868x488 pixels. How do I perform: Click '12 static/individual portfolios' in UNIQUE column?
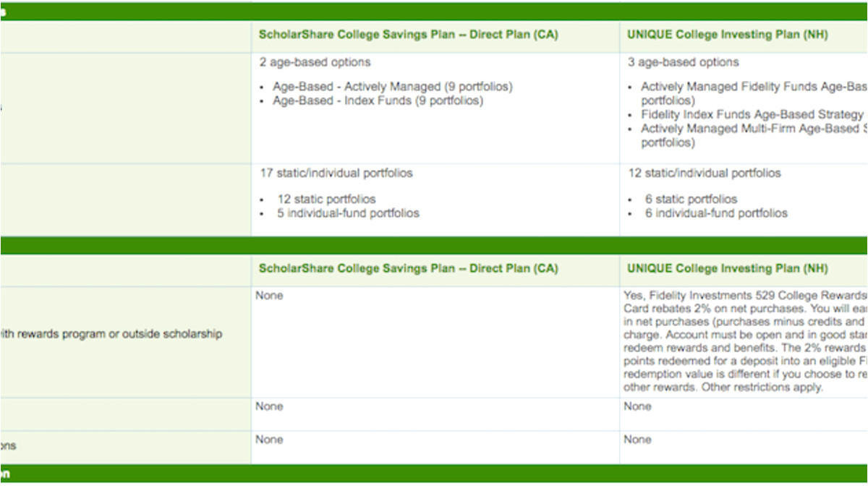click(x=704, y=174)
